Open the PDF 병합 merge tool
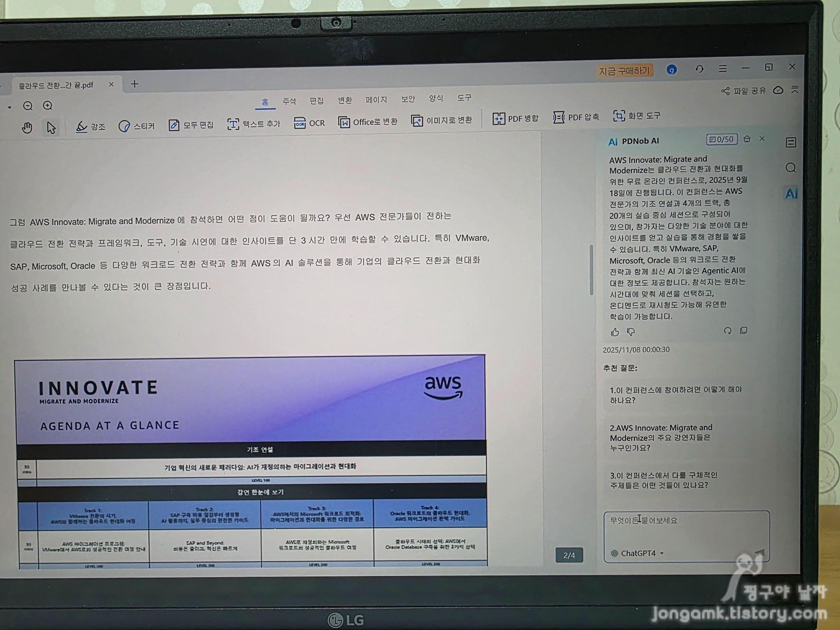This screenshot has height=630, width=840. pos(515,118)
